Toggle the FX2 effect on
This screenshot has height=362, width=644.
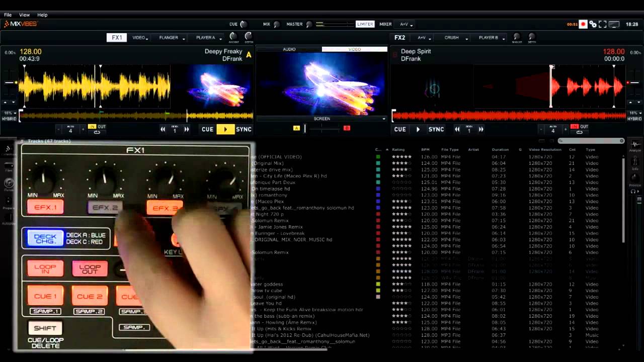point(399,38)
